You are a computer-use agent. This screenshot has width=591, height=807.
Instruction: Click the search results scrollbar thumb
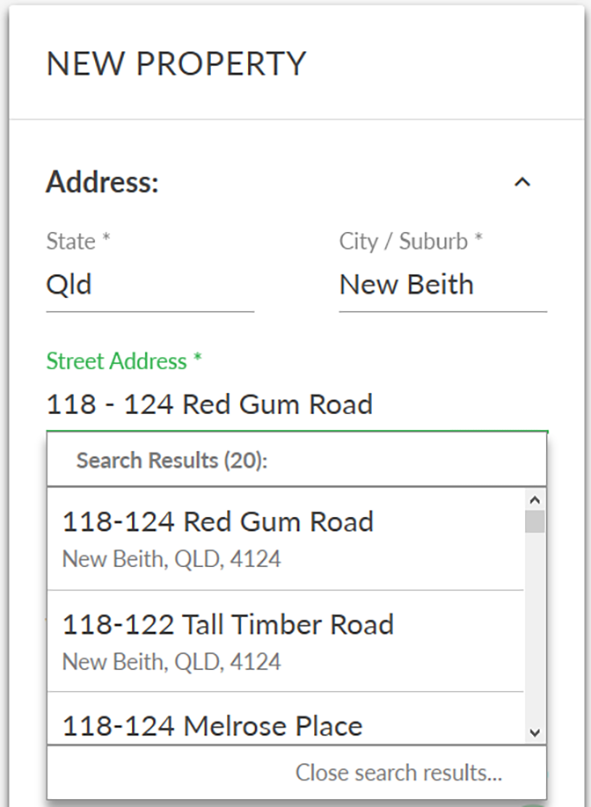(535, 521)
